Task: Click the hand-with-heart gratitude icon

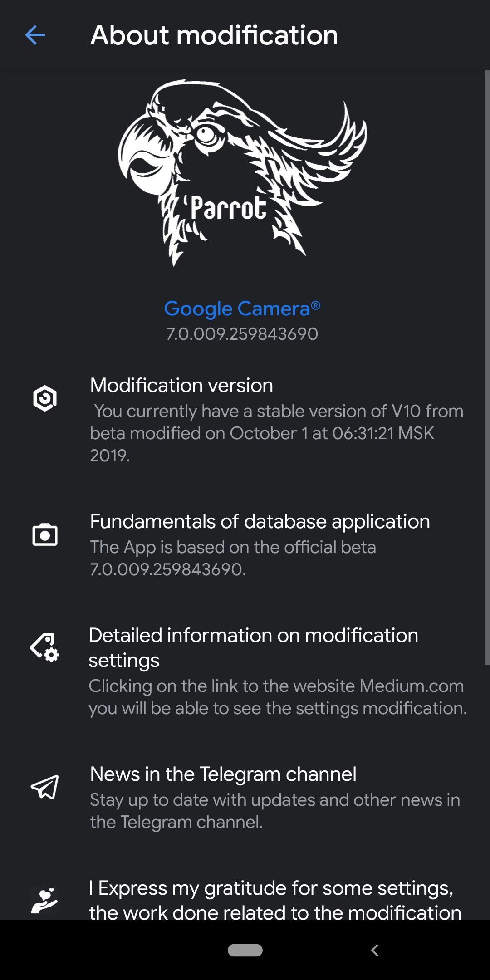Action: pos(44,901)
